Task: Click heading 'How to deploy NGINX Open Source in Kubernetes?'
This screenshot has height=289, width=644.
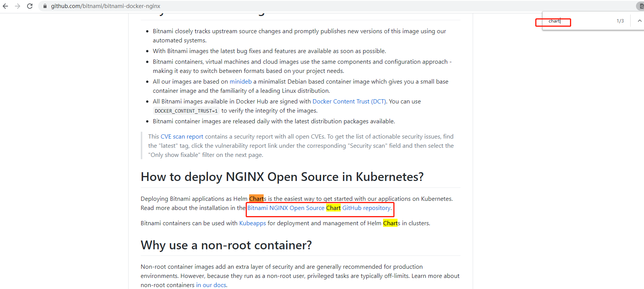Action: coord(282,177)
